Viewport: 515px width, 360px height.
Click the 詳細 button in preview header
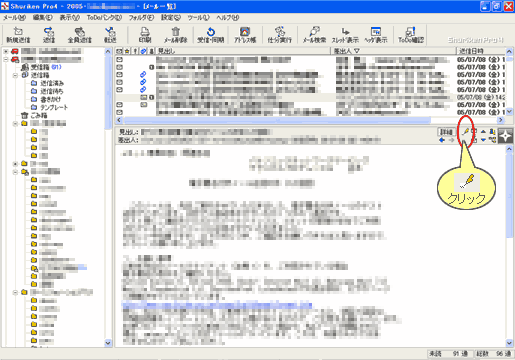pyautogui.click(x=446, y=132)
